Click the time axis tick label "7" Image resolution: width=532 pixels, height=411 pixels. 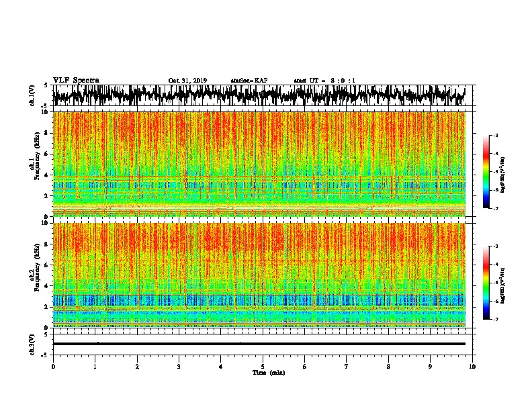[347, 367]
